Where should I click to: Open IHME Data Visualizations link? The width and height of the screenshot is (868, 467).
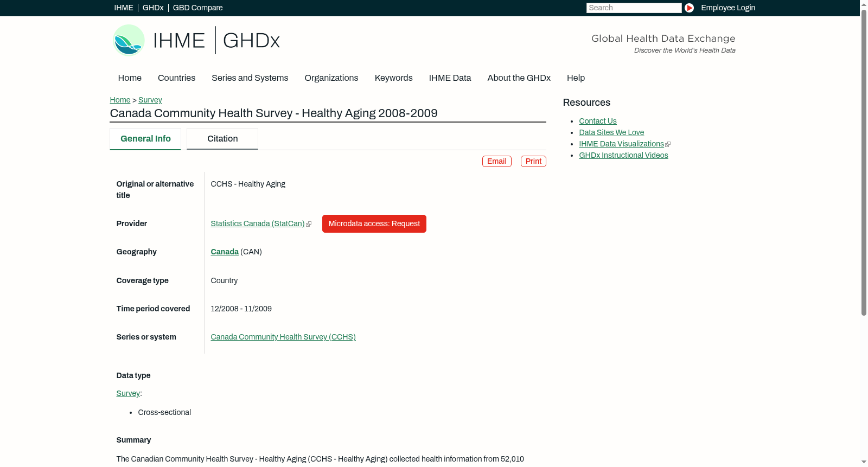(622, 144)
